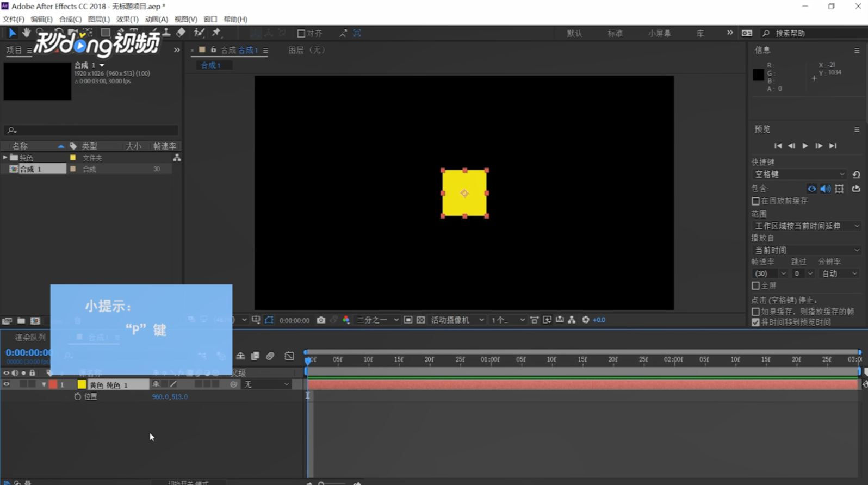Toggle pixel aspect ratio correction icon
The image size is (868, 485).
(535, 320)
